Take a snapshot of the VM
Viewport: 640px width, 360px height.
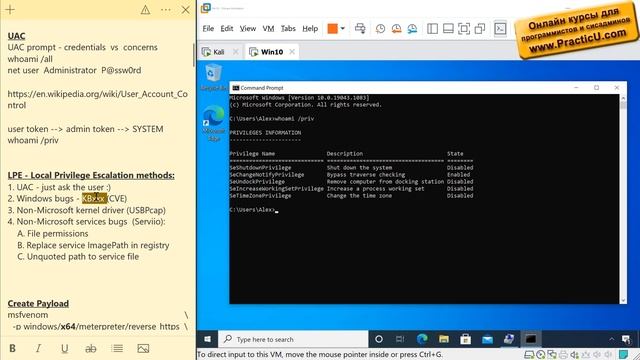tap(380, 29)
